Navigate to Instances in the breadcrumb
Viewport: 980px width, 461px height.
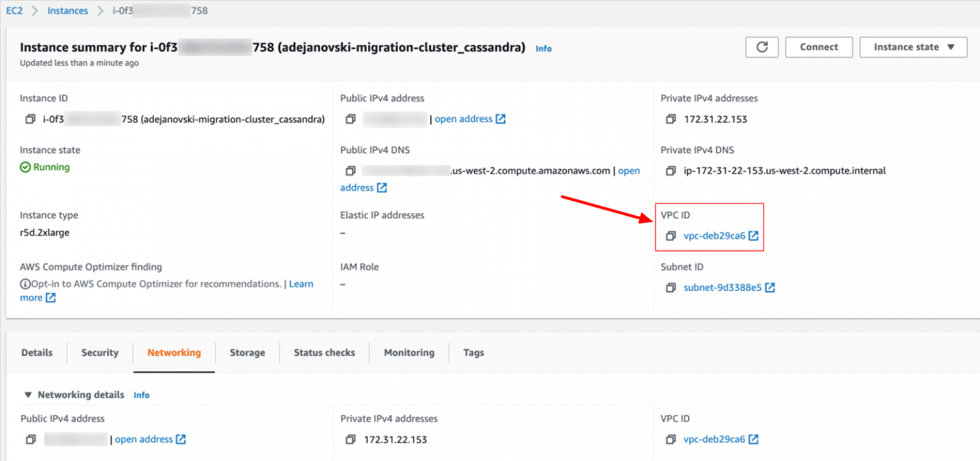pos(68,11)
